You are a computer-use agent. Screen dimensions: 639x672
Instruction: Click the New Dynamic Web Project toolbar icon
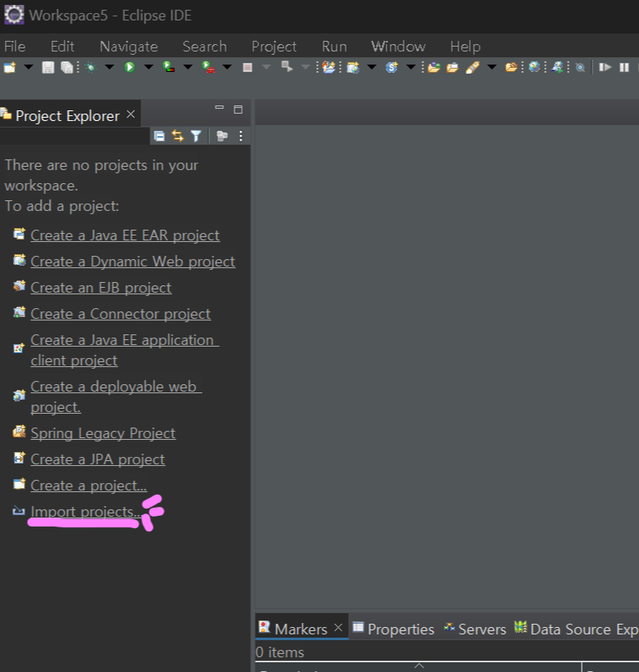click(353, 67)
